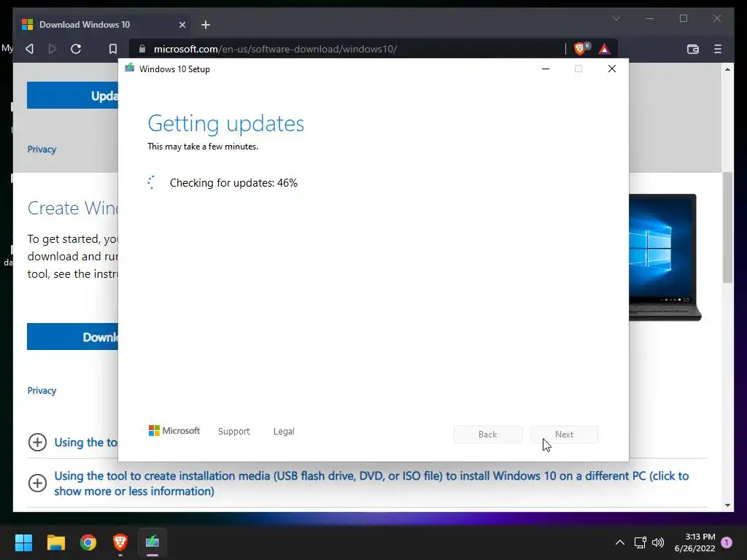Image resolution: width=747 pixels, height=560 pixels.
Task: Launch Google Chrome from taskbar
Action: [88, 542]
